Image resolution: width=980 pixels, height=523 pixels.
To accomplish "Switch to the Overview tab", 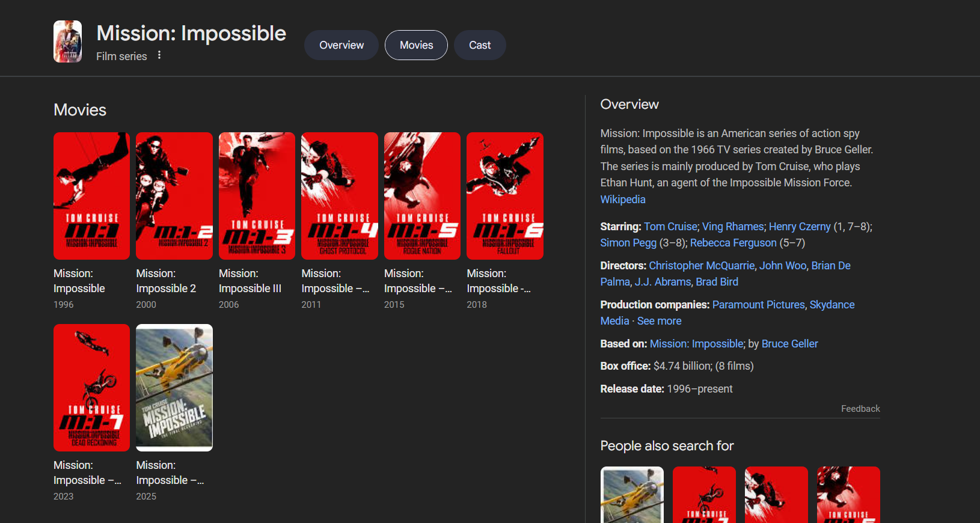I will point(341,45).
